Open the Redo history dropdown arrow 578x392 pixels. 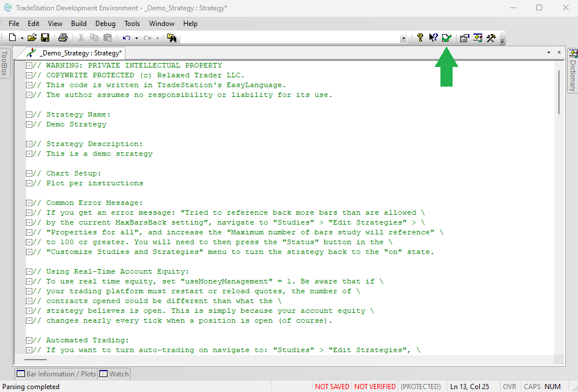point(157,38)
